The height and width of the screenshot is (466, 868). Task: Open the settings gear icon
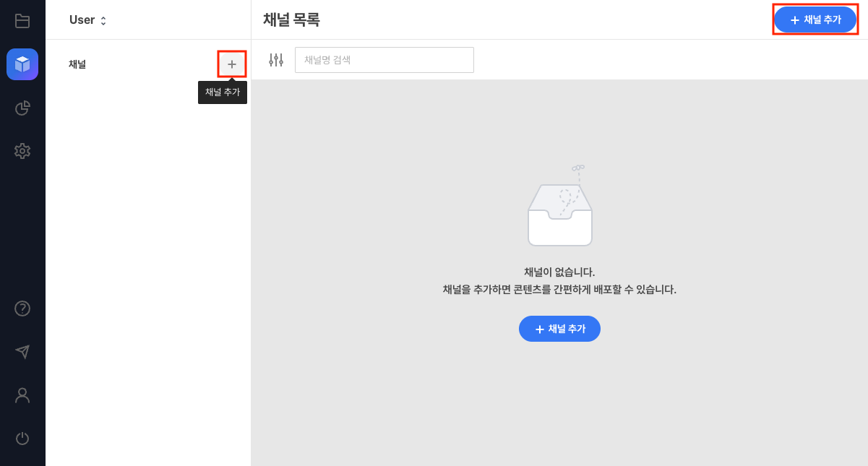[22, 151]
